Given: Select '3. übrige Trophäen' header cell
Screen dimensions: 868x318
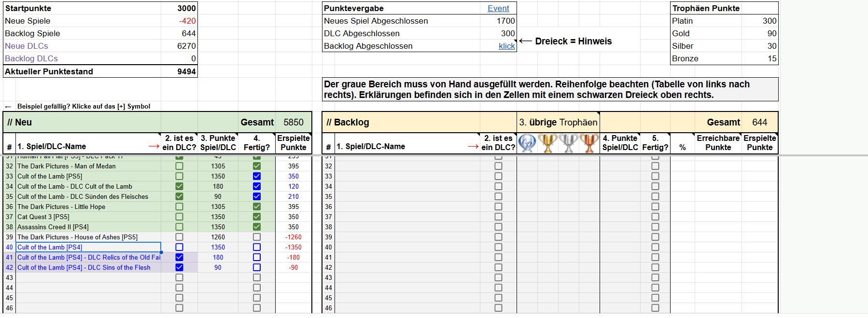Looking at the screenshot, I should coord(558,122).
